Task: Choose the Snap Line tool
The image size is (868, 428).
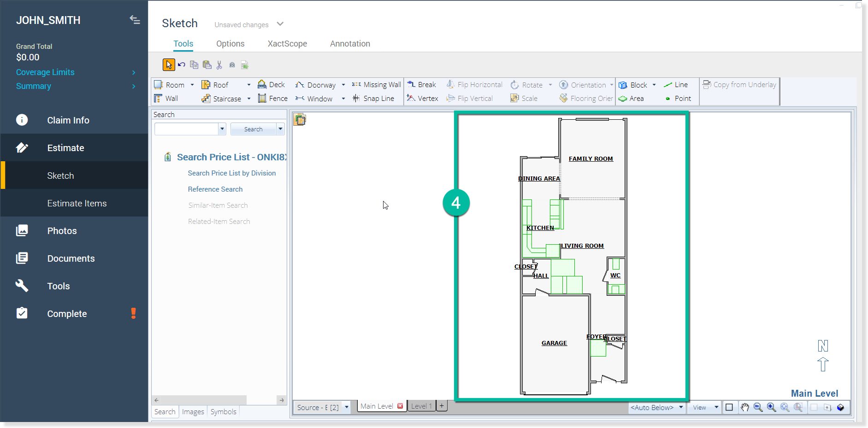Action: click(373, 99)
